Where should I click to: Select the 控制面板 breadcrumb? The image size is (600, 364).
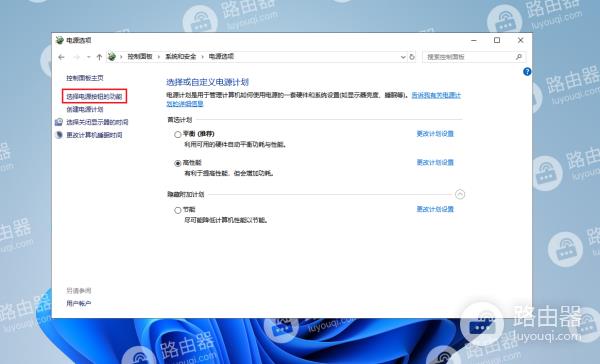(x=140, y=57)
